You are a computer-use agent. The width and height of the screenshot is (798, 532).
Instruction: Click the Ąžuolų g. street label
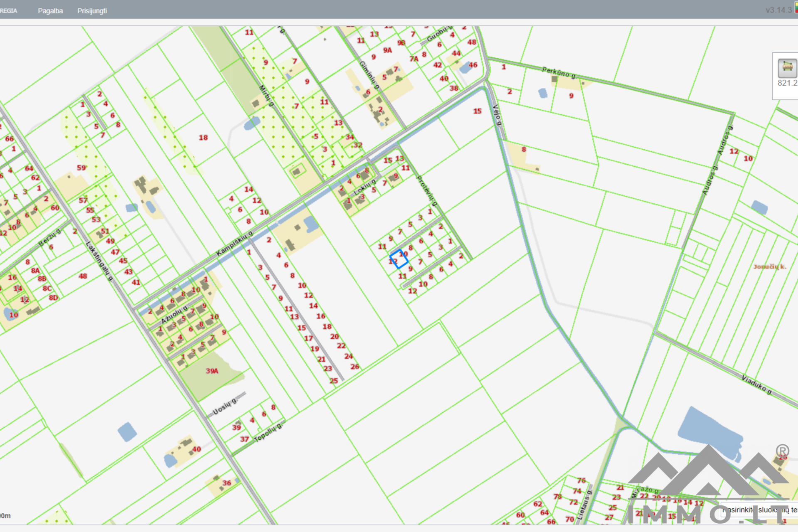174,315
